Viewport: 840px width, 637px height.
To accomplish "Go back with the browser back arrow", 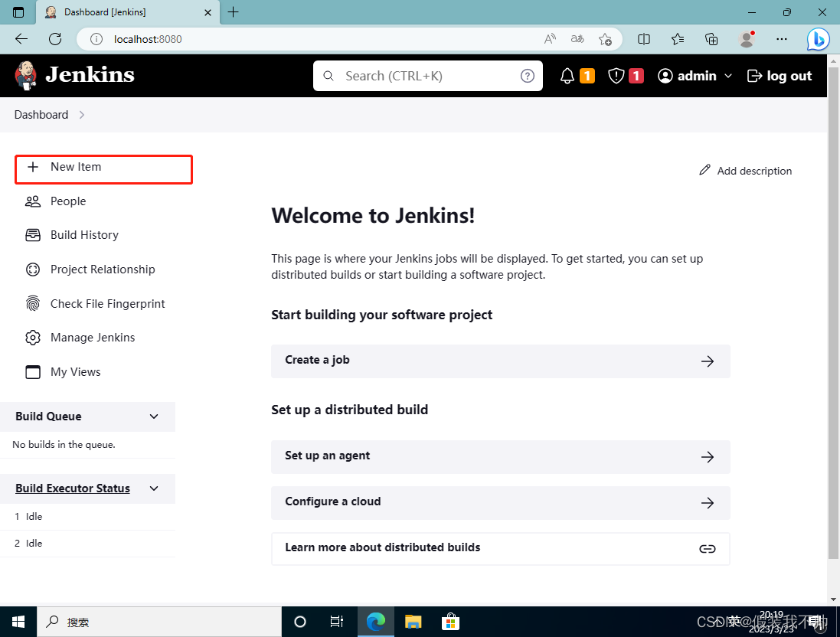I will (x=21, y=38).
